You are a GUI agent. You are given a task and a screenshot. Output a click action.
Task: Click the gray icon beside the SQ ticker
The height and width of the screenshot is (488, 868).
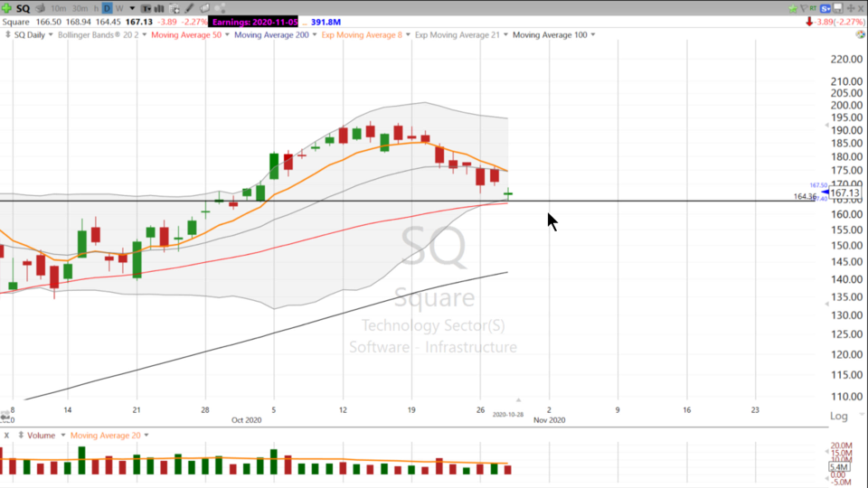click(x=41, y=8)
